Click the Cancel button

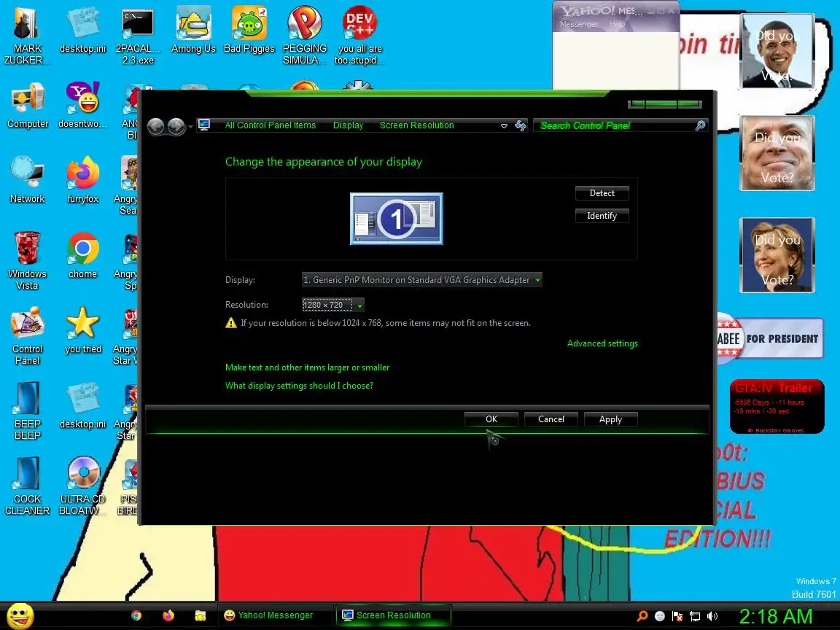pyautogui.click(x=551, y=419)
